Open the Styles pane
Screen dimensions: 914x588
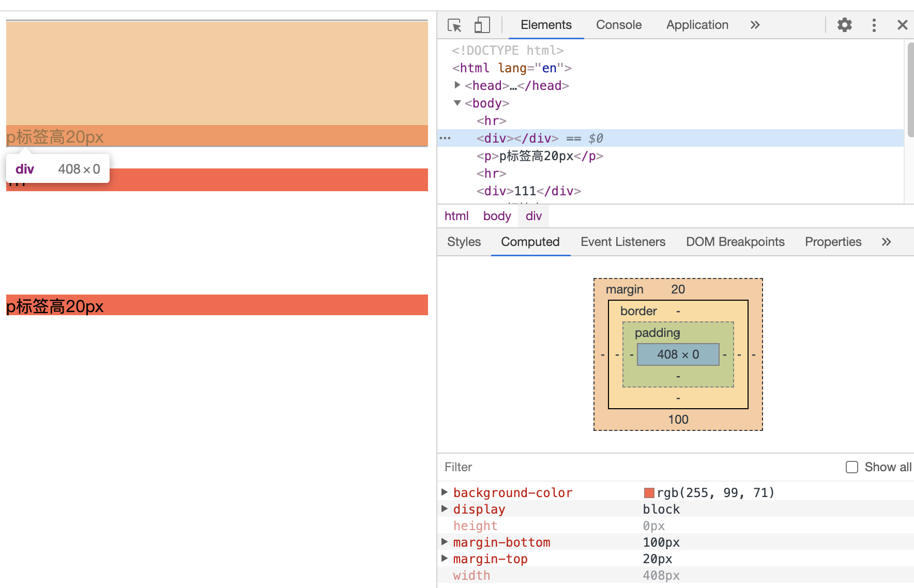coord(464,242)
